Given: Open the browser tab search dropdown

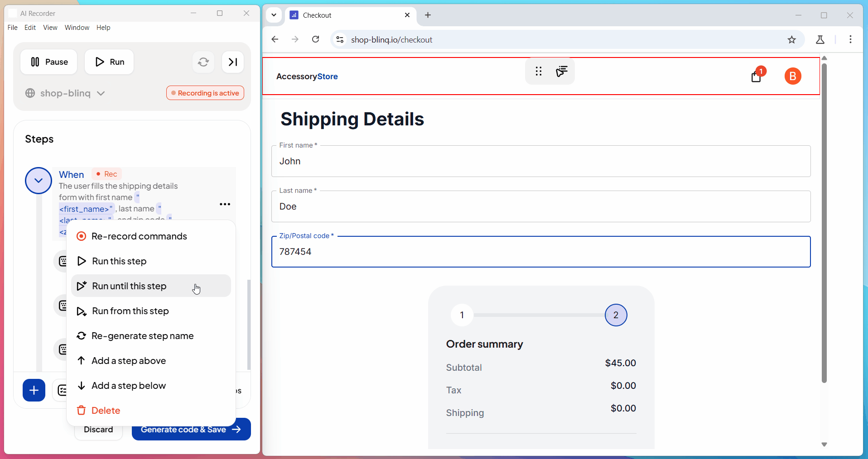Looking at the screenshot, I should [x=274, y=15].
